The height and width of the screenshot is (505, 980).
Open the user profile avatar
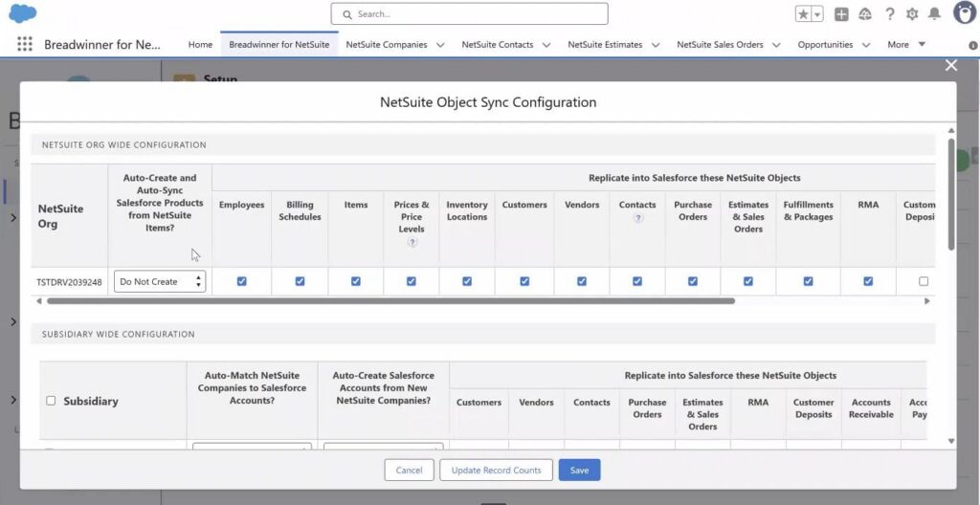pos(965,12)
